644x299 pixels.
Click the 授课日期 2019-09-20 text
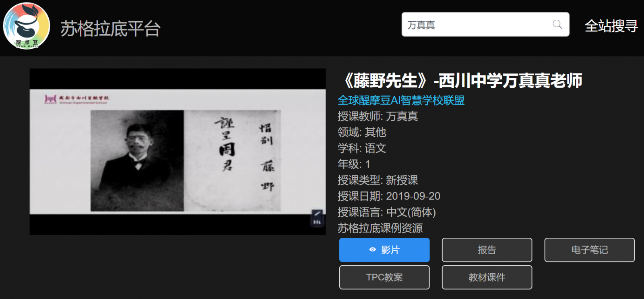[x=389, y=196]
